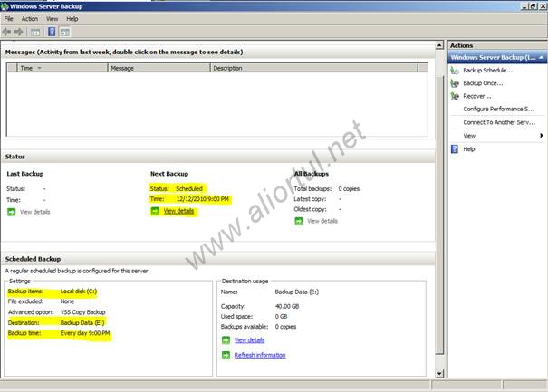This screenshot has width=548, height=392.
Task: Select the Every day 9:00 PM value
Action: [85, 333]
